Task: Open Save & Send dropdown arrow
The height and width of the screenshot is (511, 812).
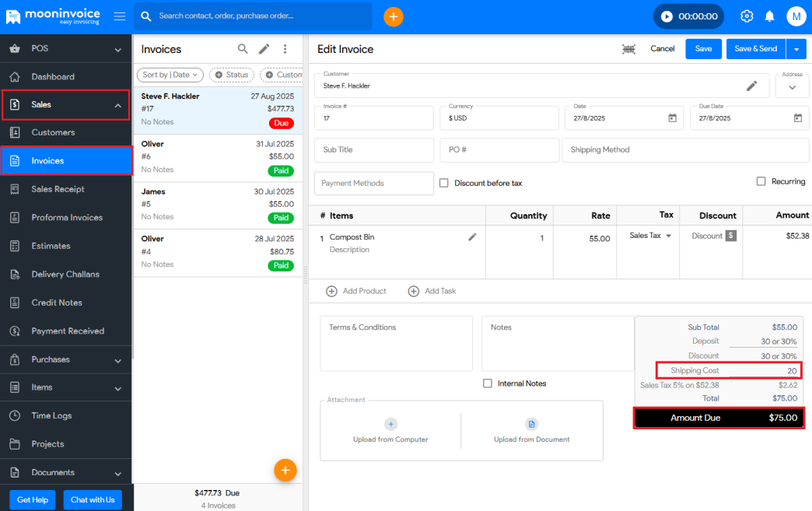Action: coord(796,49)
